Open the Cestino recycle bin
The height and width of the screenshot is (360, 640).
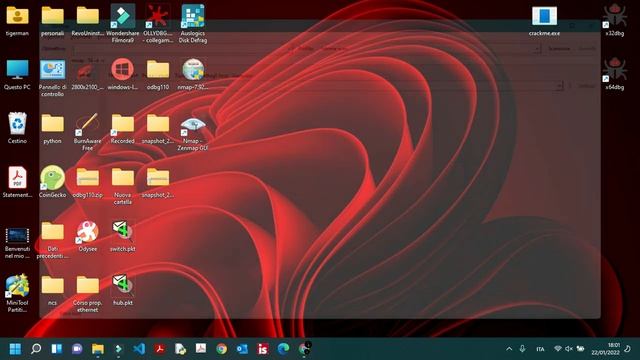point(17,123)
